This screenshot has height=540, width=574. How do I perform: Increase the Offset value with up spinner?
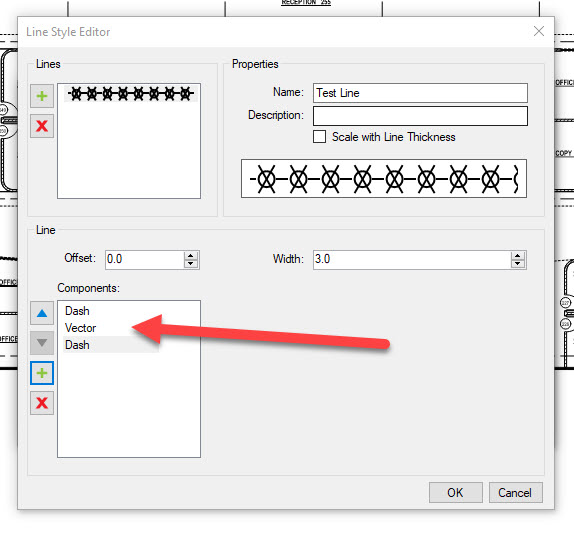tap(190, 256)
